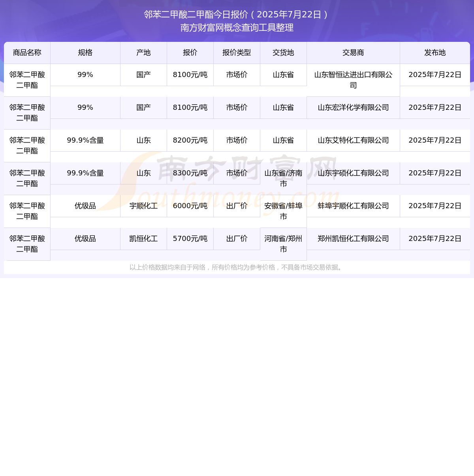This screenshot has height=476, width=474.
Task: Click the 安徽省/蚌埠市 delivery cell
Action: (x=284, y=211)
